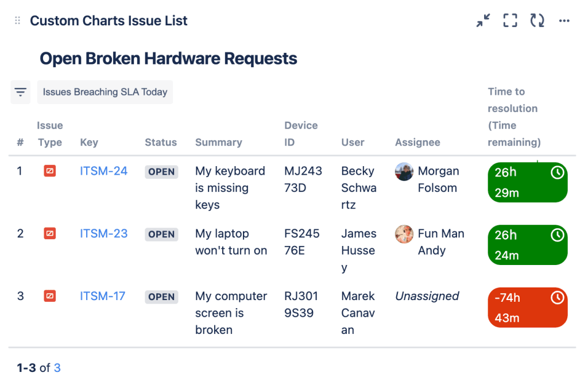Open issue ITSM-23 link
Screen dimensions: 588x388
coord(103,233)
